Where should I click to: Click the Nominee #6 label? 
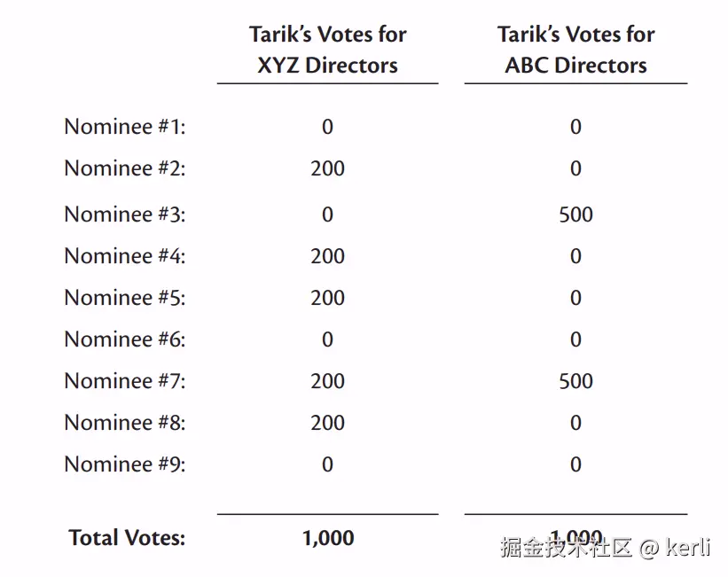(x=125, y=339)
